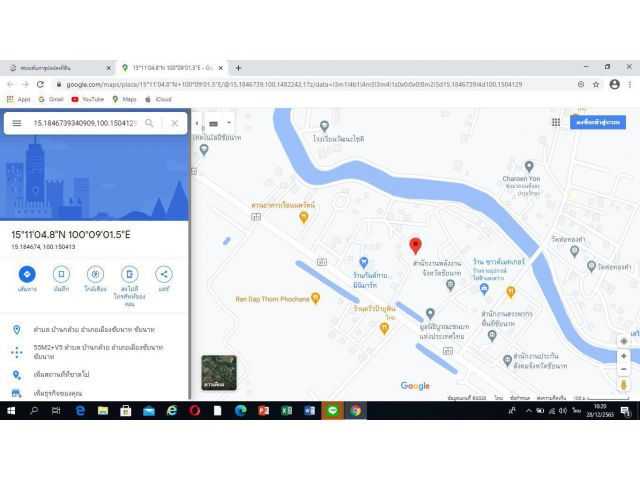Open a new Chrome tab with plus
Image resolution: width=640 pixels, height=480 pixels.
tap(238, 68)
